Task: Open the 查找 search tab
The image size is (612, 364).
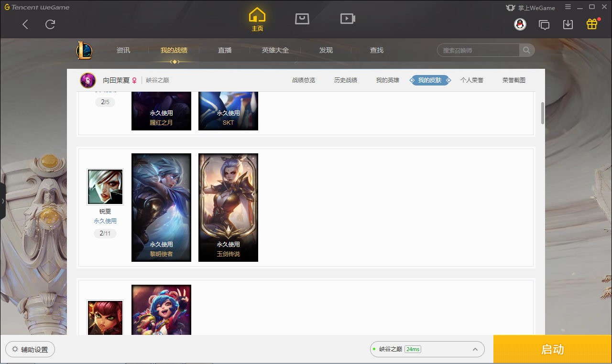Action: pyautogui.click(x=377, y=50)
